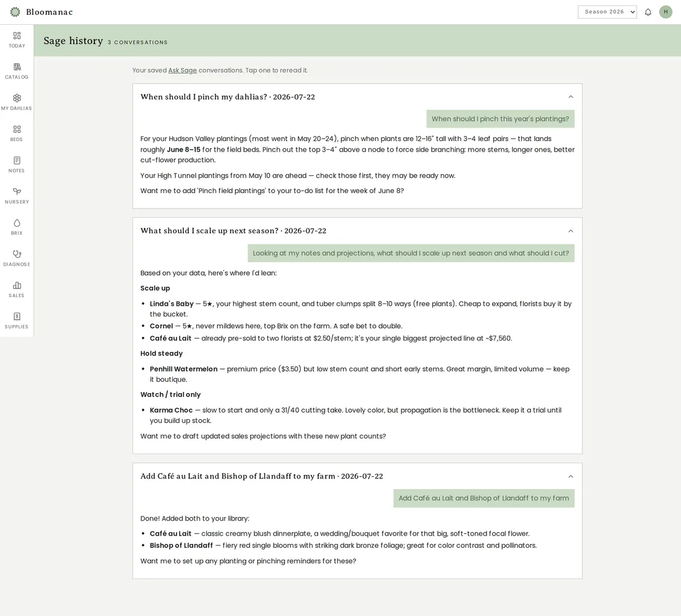Viewport: 681px width, 616px height.
Task: Click the 'Linda's Baby' variety name
Action: (171, 303)
